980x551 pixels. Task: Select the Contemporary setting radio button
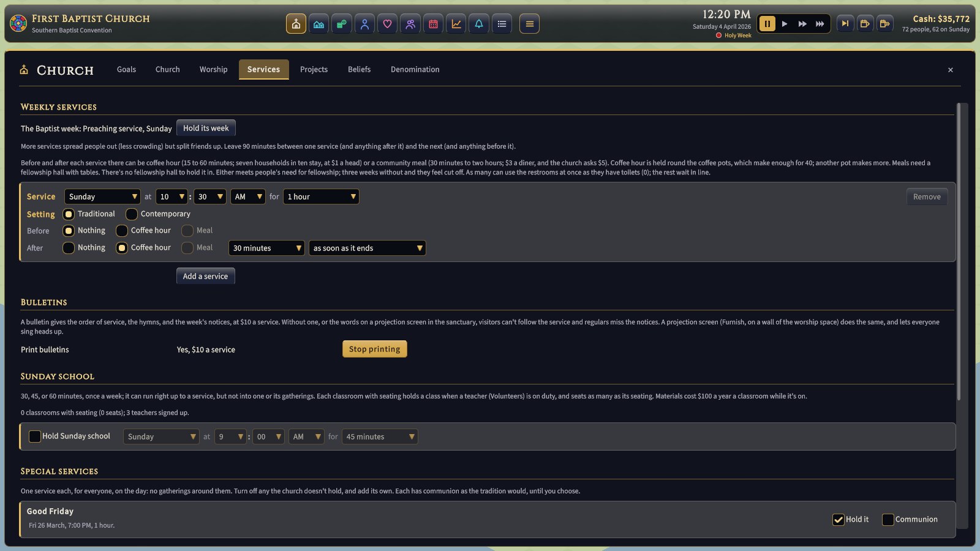coord(132,214)
